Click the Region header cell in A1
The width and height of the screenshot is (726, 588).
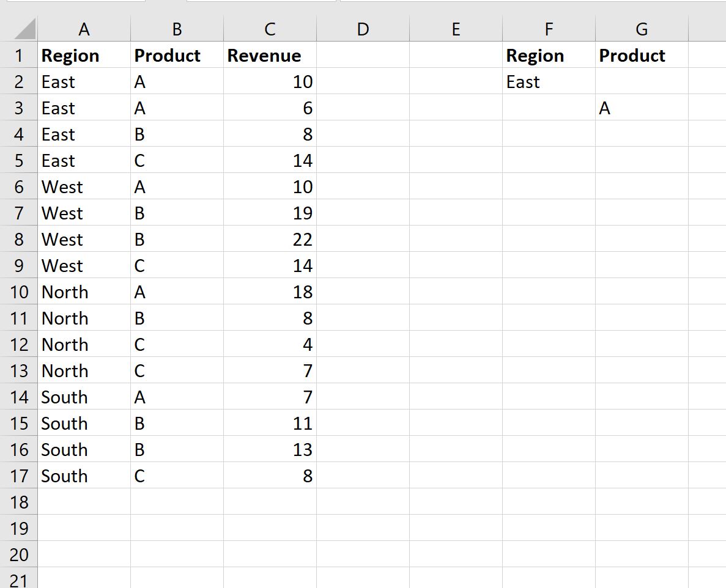[x=84, y=55]
